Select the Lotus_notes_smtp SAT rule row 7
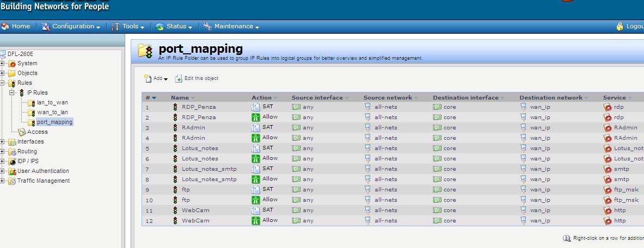The height and width of the screenshot is (248, 644). click(209, 169)
